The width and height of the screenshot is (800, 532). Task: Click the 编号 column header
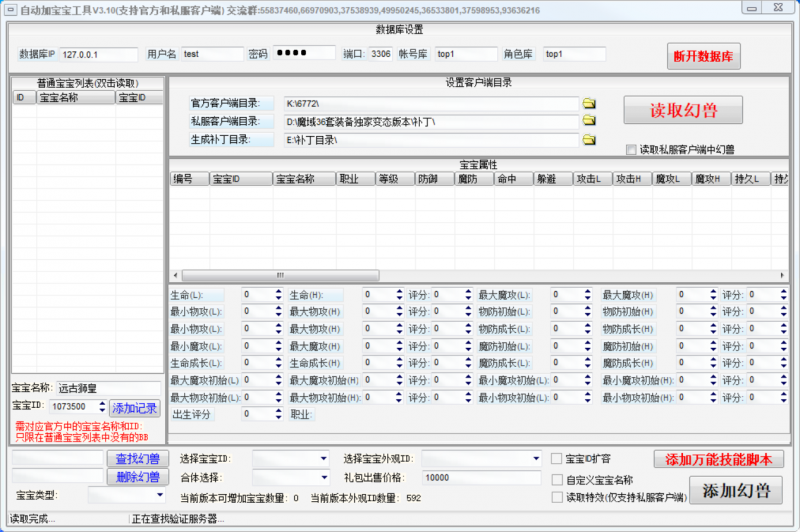[189, 179]
